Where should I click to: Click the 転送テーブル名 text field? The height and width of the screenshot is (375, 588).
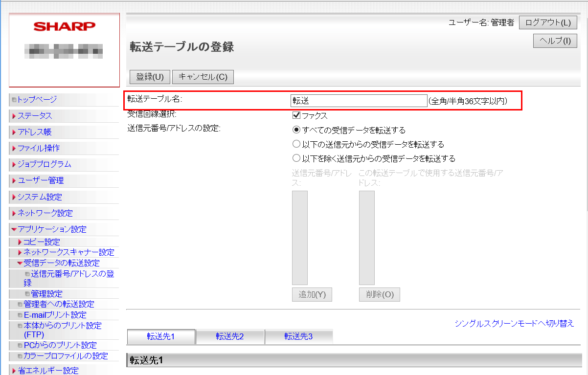point(359,101)
